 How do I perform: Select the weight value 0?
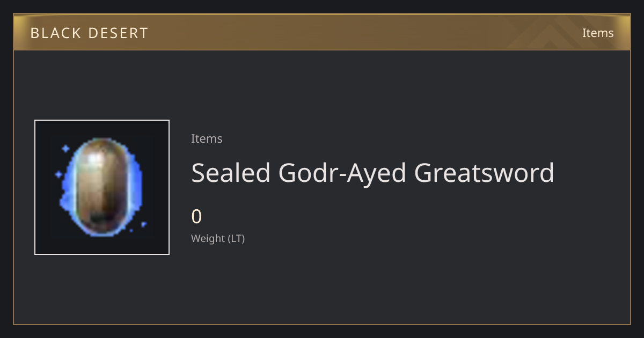tap(196, 217)
